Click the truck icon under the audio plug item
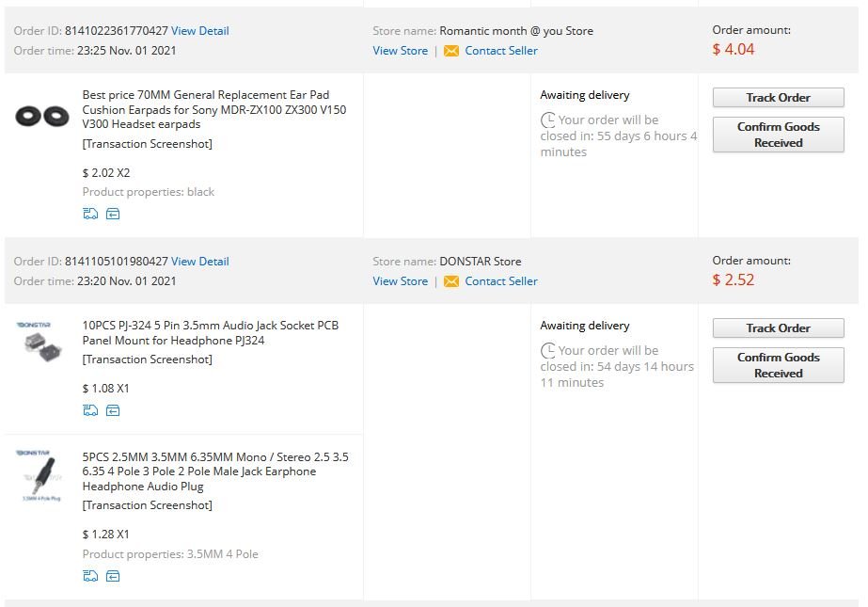Viewport: 868px width, 607px height. [90, 576]
